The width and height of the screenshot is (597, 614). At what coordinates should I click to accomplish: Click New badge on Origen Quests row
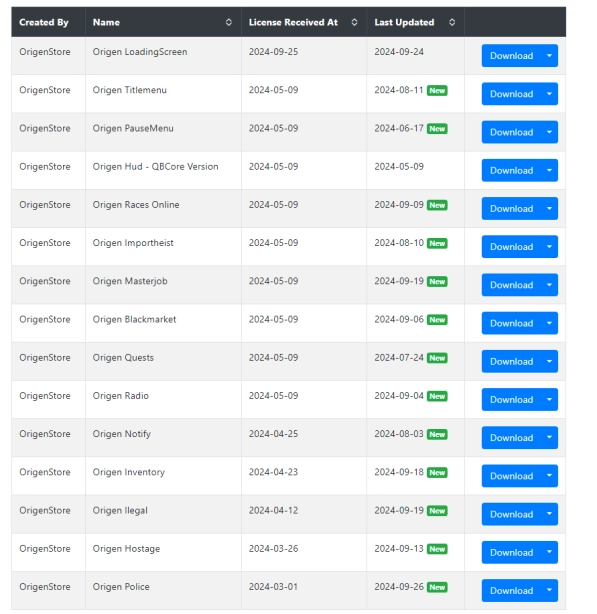437,358
